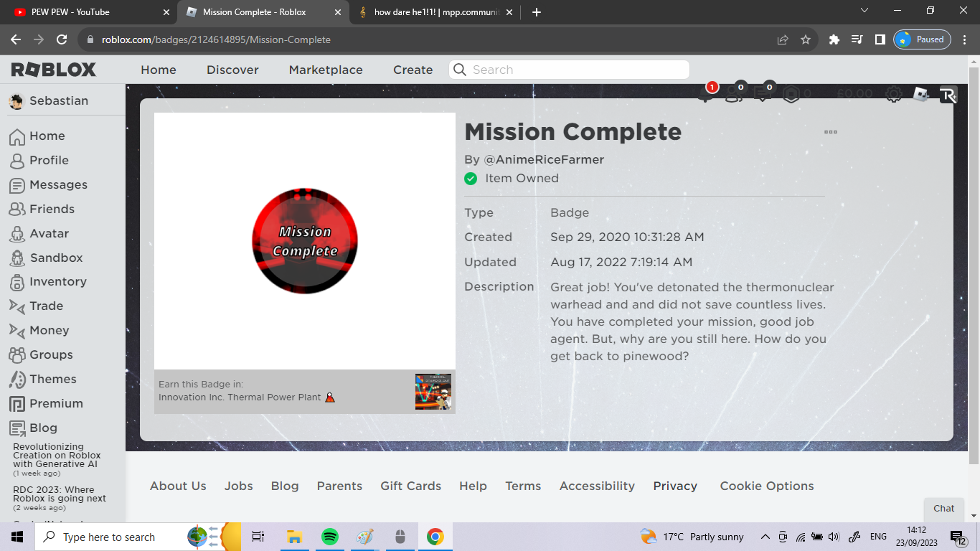Reload the current page

[62, 39]
